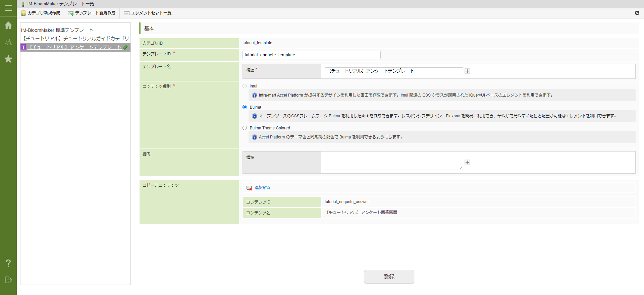Click info icon under imui option
This screenshot has height=295, width=644.
(x=255, y=95)
